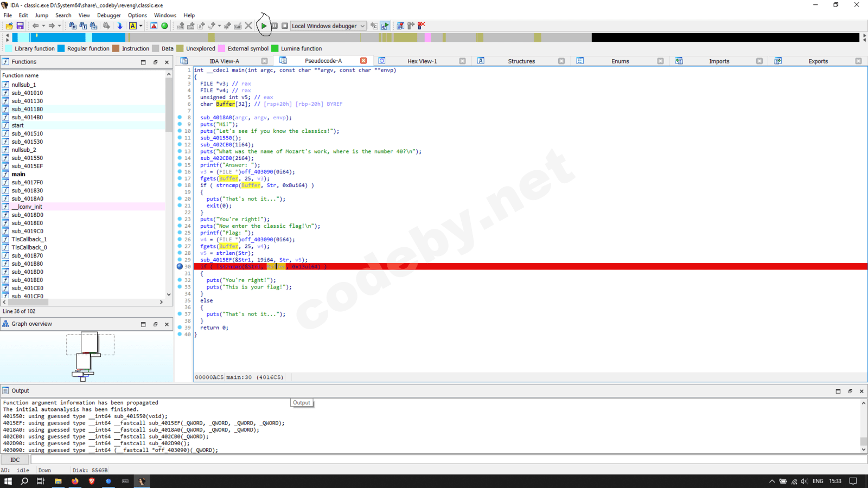Viewport: 868px width, 488px height.
Task: Click the Function name column header
Action: pos(83,75)
